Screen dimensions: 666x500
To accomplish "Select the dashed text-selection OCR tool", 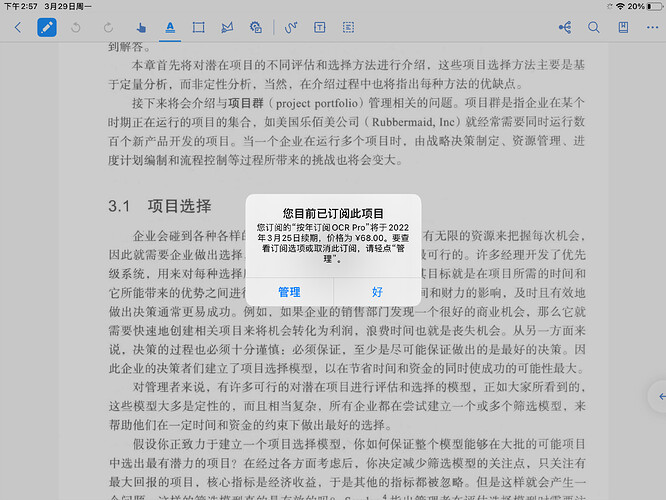I will click(x=348, y=28).
